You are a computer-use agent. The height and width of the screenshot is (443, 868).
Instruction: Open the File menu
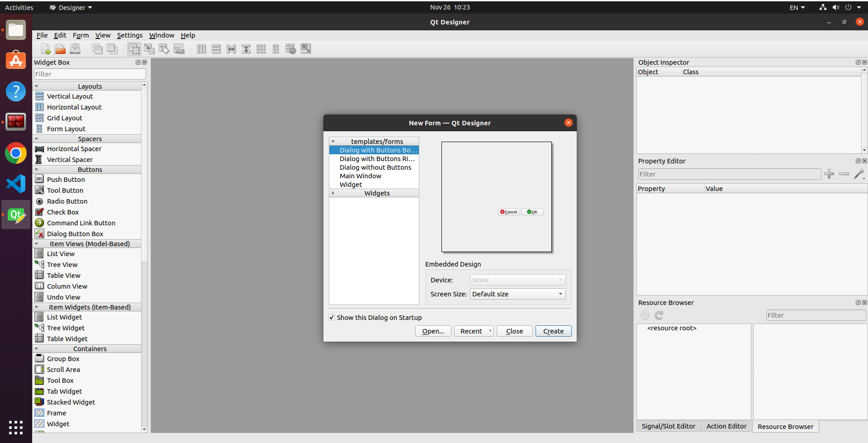(x=42, y=35)
